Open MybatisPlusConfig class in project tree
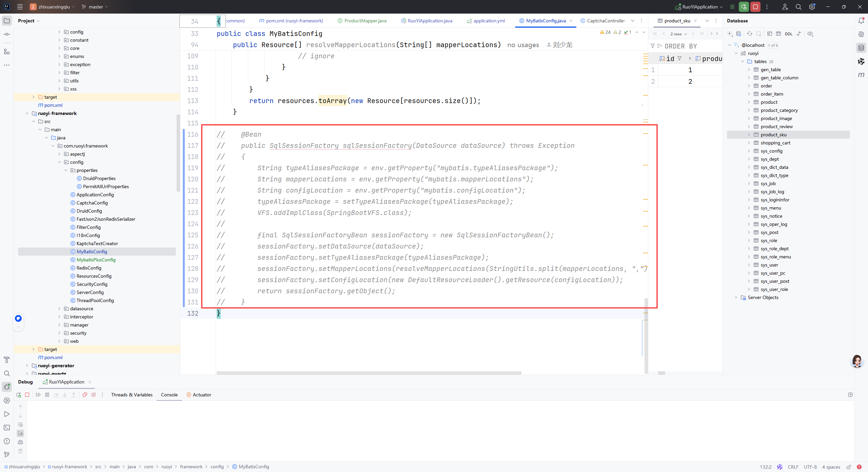868x472 pixels. click(96, 260)
